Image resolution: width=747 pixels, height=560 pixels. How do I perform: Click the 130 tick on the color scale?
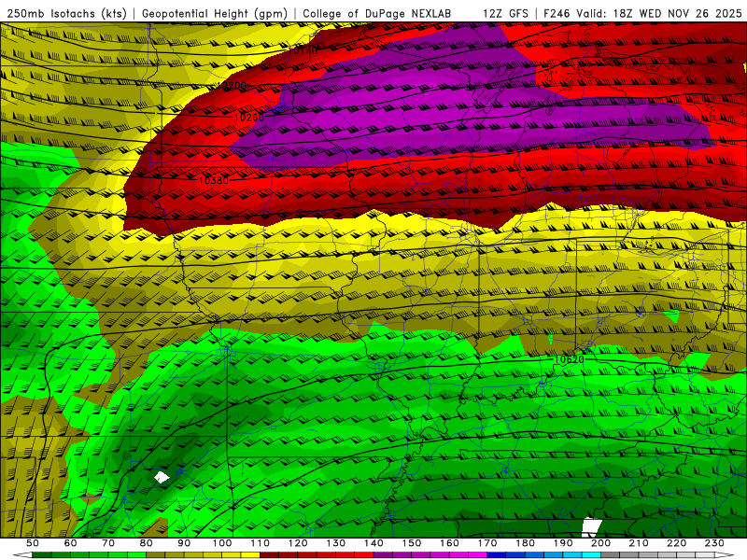pos(336,543)
